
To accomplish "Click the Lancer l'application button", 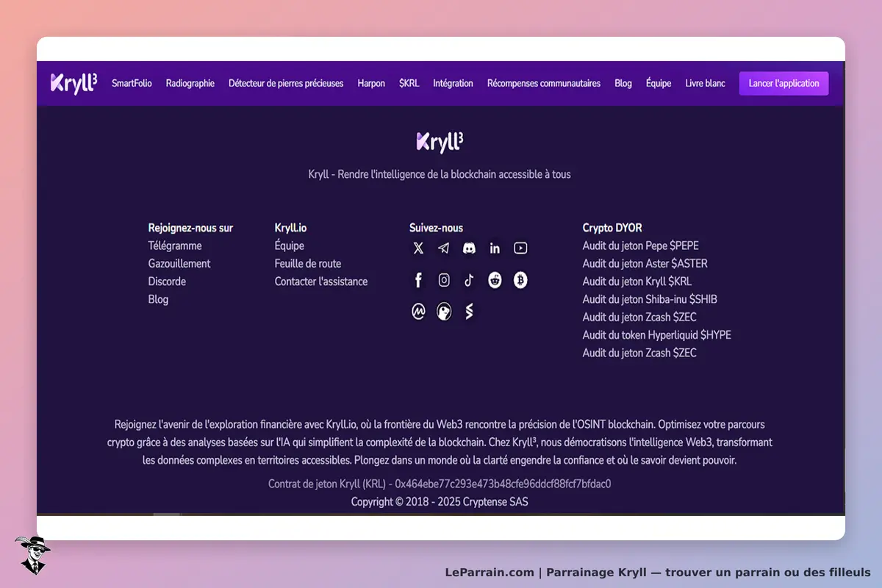I will point(784,83).
